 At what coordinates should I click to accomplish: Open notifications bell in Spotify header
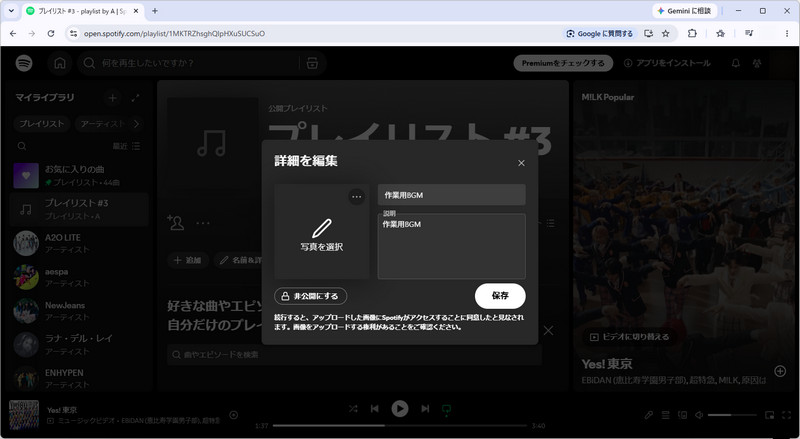coord(736,63)
